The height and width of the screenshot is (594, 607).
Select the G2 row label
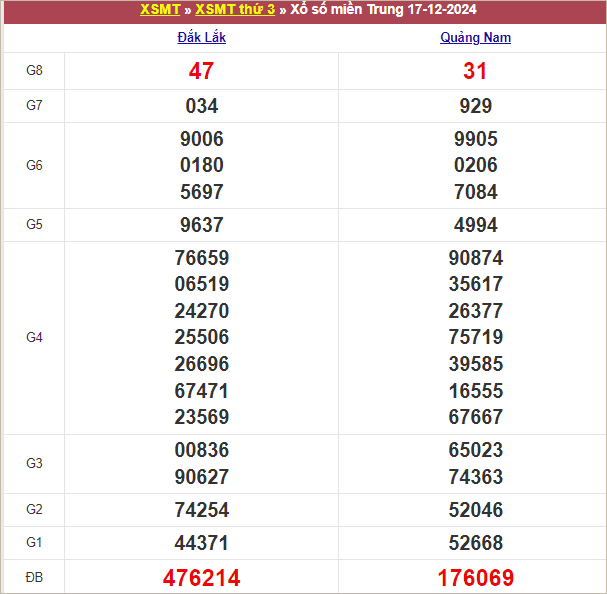(x=34, y=509)
